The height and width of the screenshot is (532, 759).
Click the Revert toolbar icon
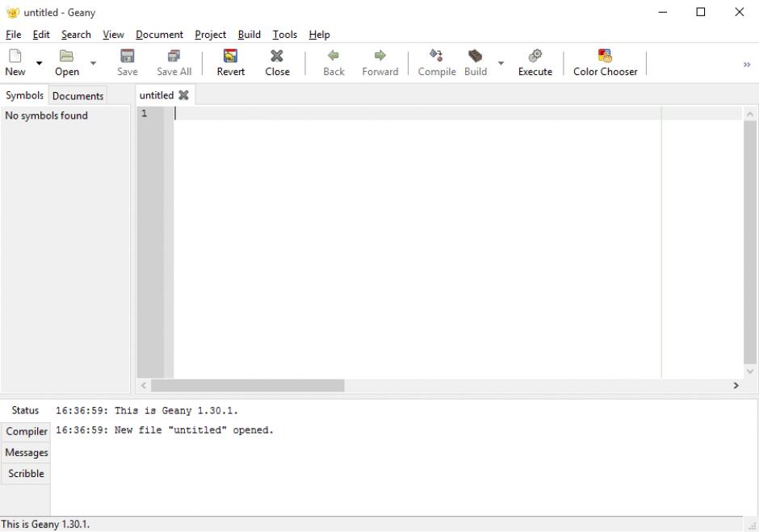coord(230,57)
